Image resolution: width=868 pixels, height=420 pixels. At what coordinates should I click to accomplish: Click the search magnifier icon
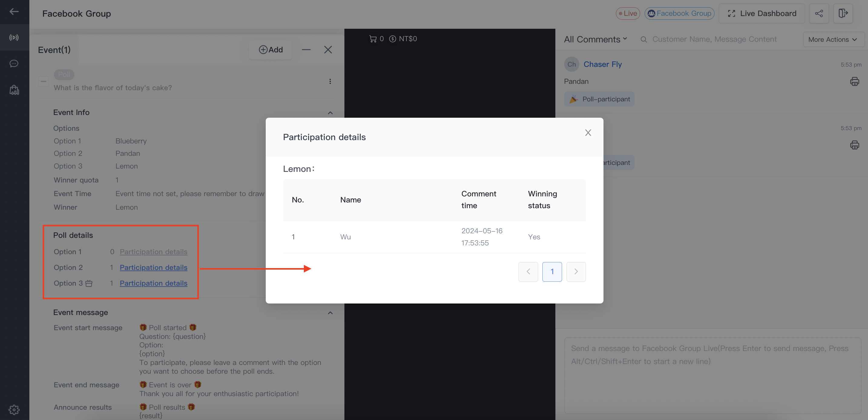(x=643, y=39)
